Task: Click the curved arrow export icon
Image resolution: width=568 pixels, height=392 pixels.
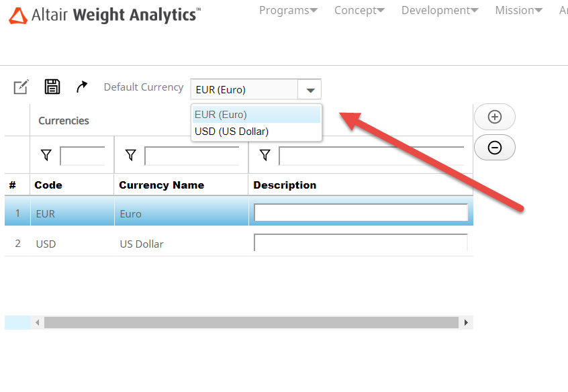Action: (x=82, y=87)
